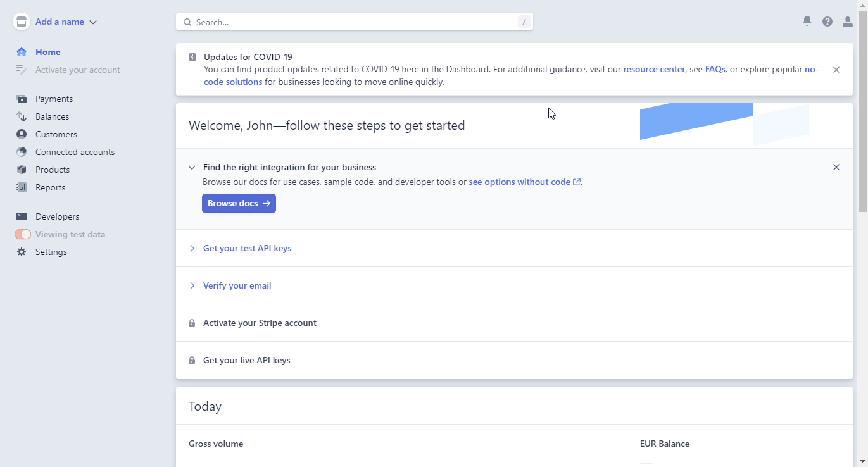Image resolution: width=868 pixels, height=467 pixels.
Task: Expand Get your test API keys
Action: coord(247,248)
